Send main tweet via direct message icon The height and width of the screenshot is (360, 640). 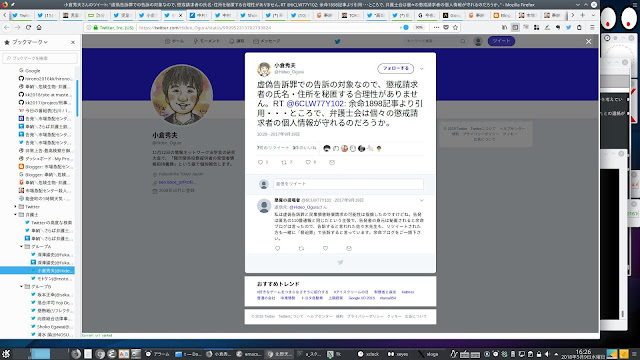(332, 162)
